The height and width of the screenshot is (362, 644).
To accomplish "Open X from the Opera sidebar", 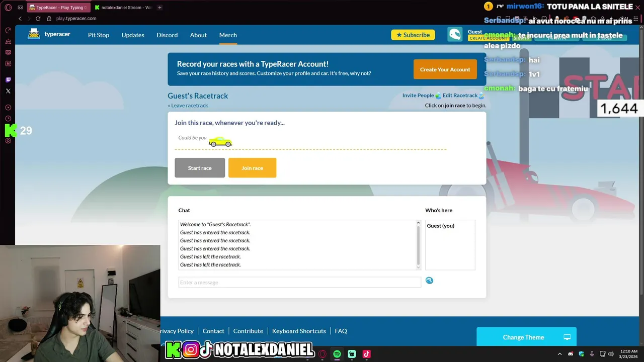I will pyautogui.click(x=8, y=91).
